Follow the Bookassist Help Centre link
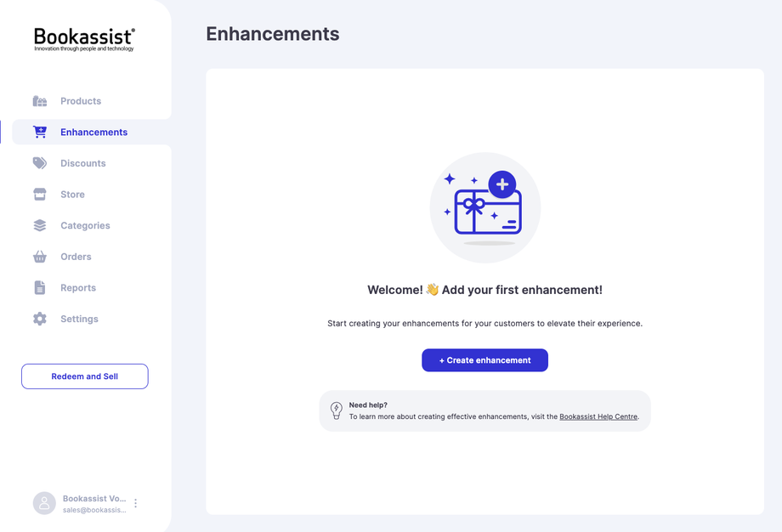The height and width of the screenshot is (532, 782). click(x=598, y=416)
